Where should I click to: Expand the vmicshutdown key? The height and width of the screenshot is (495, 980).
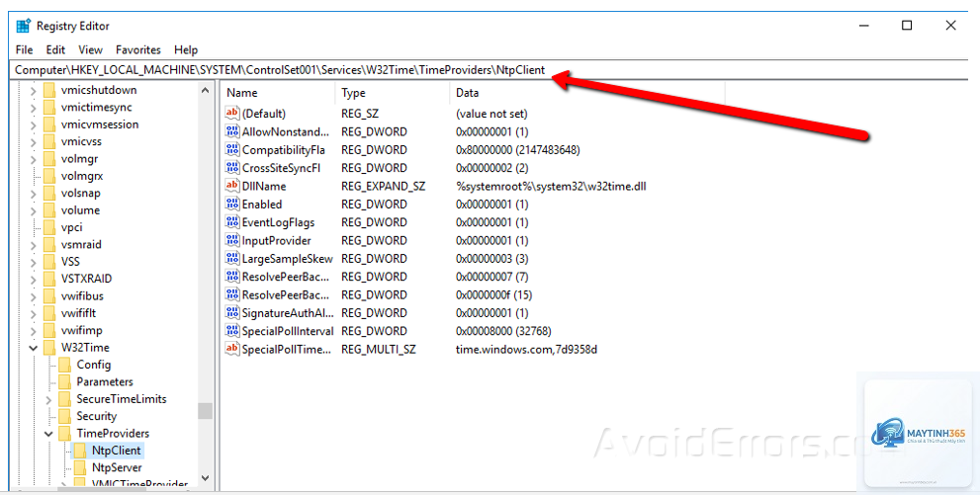pos(33,91)
